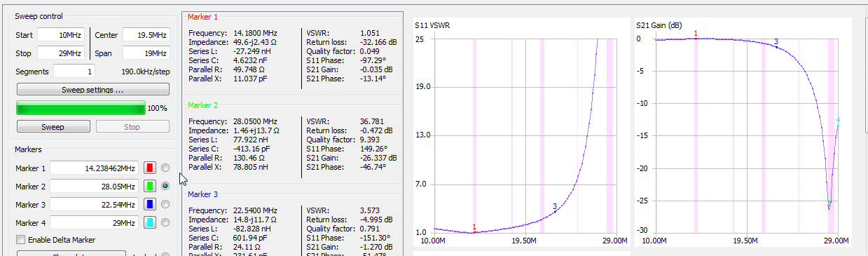Click the red Marker 1 color swatch

click(x=149, y=168)
